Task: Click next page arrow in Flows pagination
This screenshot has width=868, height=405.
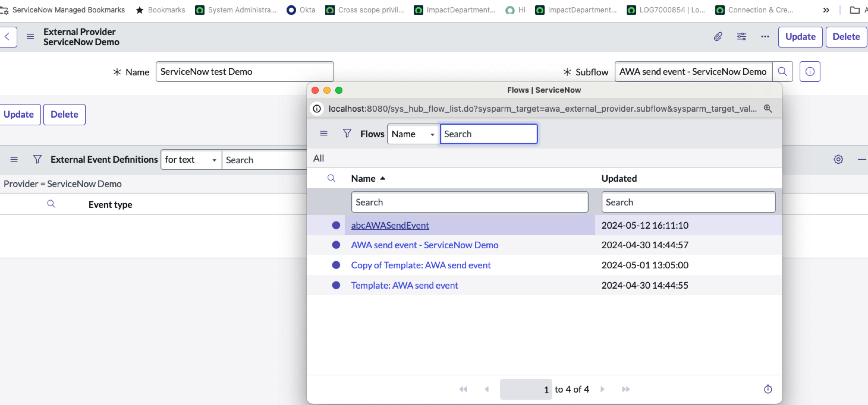Action: [603, 389]
